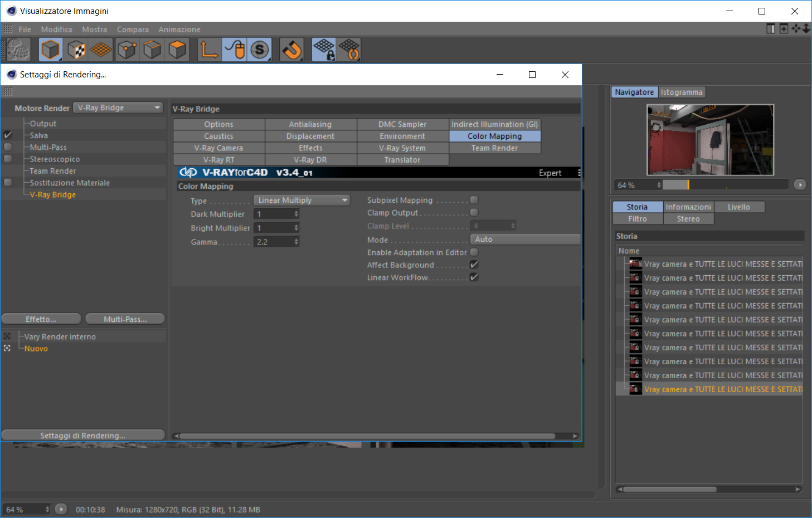Screen dimensions: 812x518
Task: Uncheck Linear WorkFlow checkbox
Action: point(474,277)
